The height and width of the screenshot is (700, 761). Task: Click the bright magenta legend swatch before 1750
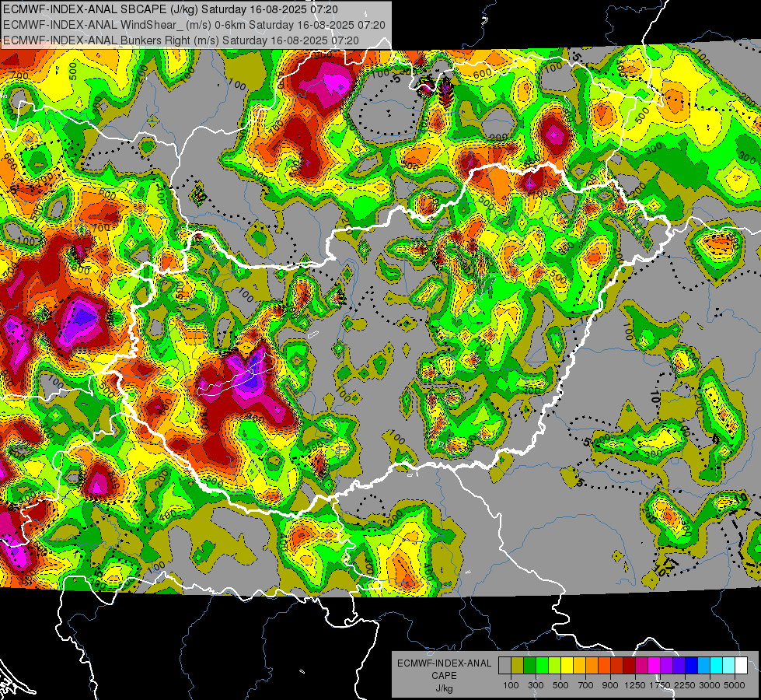coord(655,666)
